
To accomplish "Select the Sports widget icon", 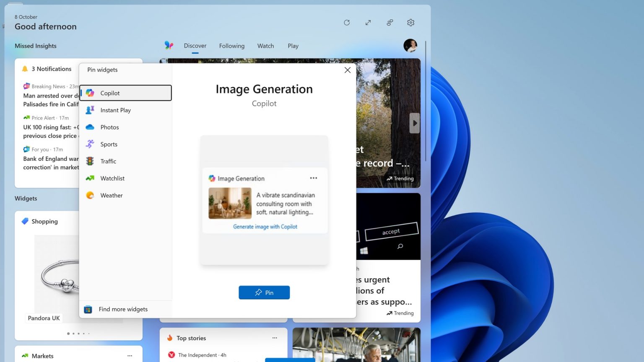I will [x=90, y=144].
